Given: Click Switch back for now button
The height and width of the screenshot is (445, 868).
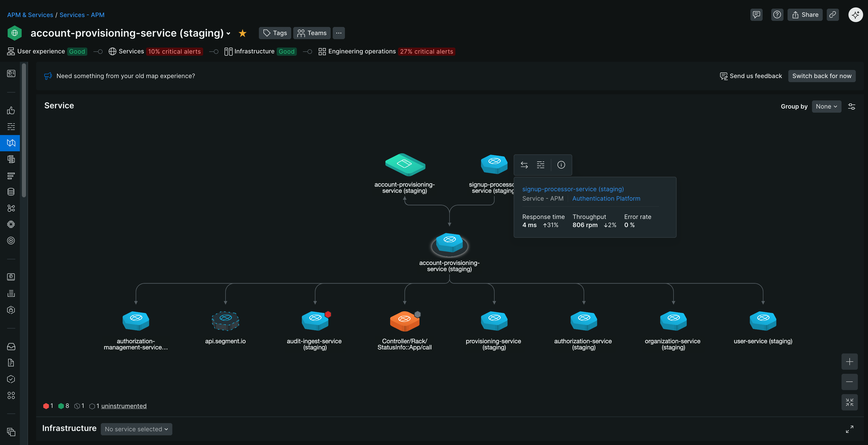Looking at the screenshot, I should pyautogui.click(x=821, y=76).
